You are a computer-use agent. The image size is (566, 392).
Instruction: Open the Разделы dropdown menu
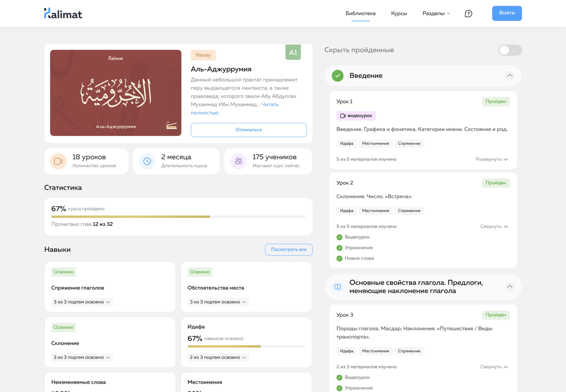coord(436,13)
